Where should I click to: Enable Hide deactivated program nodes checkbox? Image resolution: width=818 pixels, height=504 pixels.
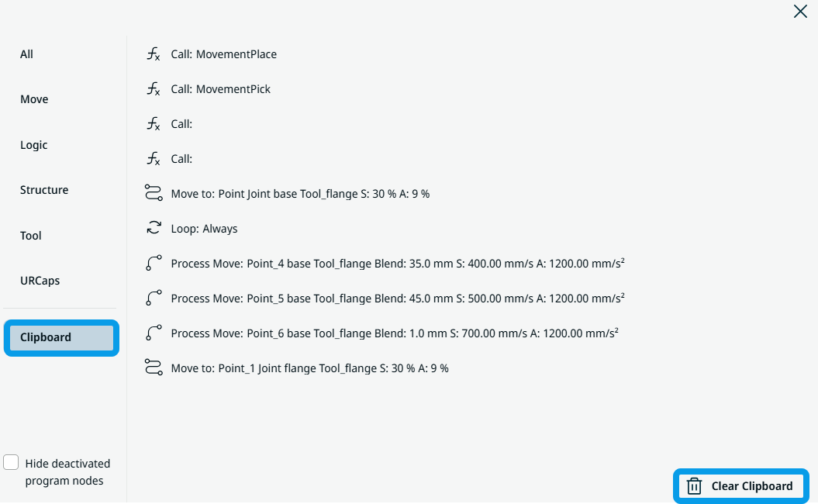[x=12, y=463]
